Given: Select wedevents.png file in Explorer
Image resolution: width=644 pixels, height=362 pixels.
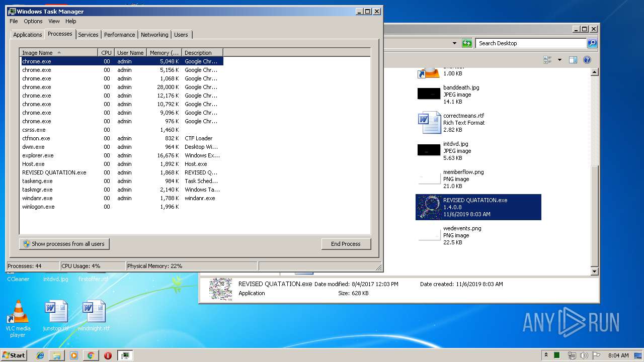Looking at the screenshot, I should click(478, 235).
